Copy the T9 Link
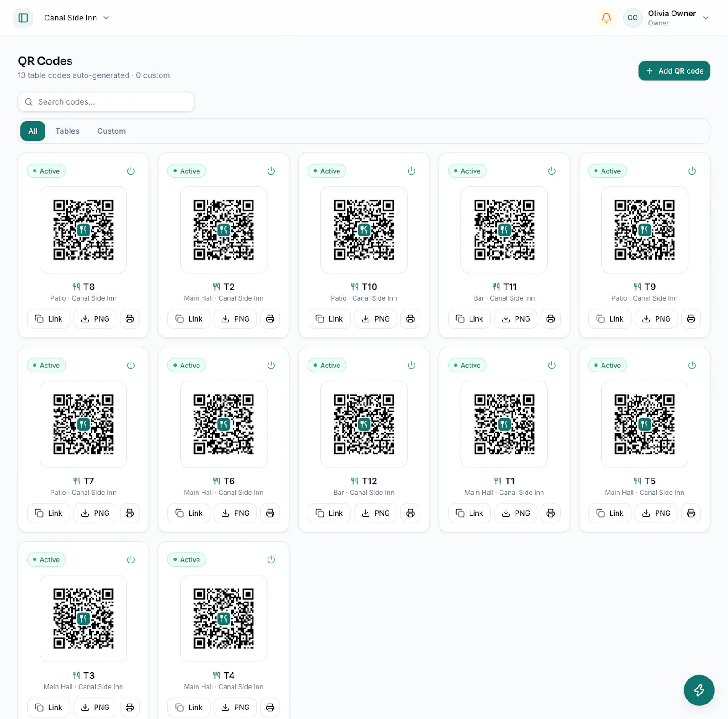Screen dimensions: 728x719 pos(610,319)
